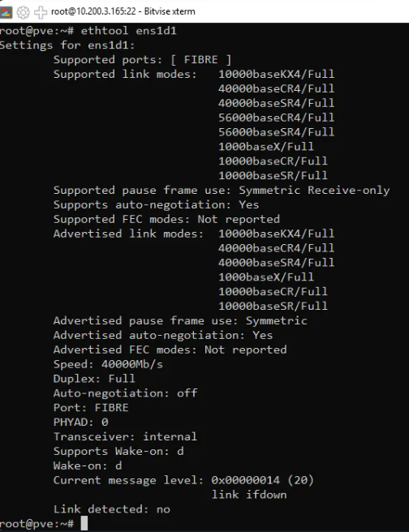
Task: Click the 'ethtool ens1d1' command text
Action: click(x=129, y=31)
